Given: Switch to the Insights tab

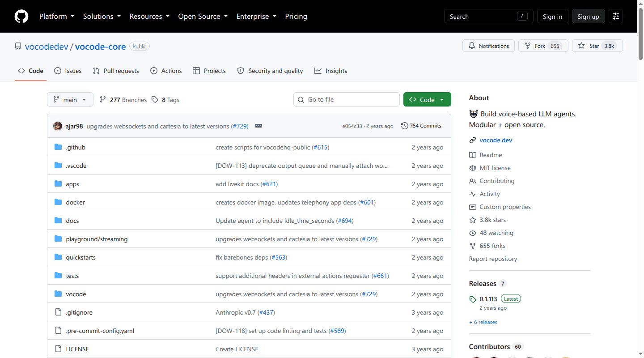Looking at the screenshot, I should [x=331, y=71].
